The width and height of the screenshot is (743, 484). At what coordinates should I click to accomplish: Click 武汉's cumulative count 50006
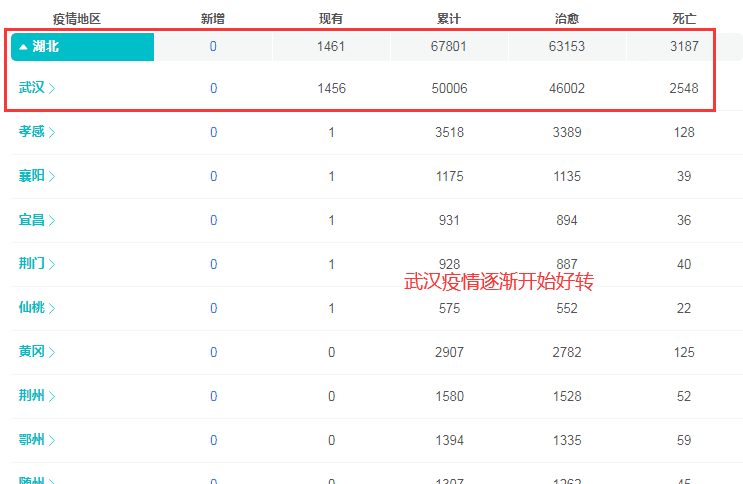449,89
